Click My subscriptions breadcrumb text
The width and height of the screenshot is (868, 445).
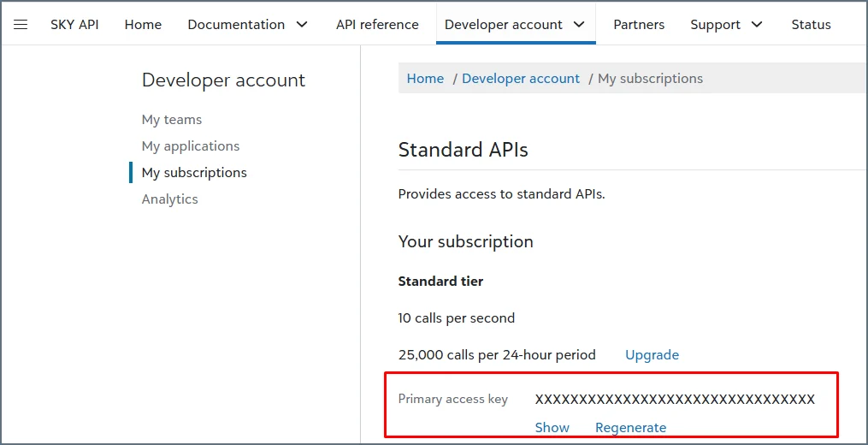point(651,79)
